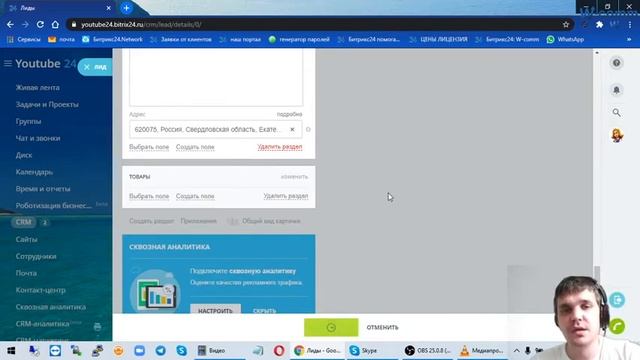The height and width of the screenshot is (360, 640).
Task: Select Диск in the sidebar
Action: tap(24, 155)
